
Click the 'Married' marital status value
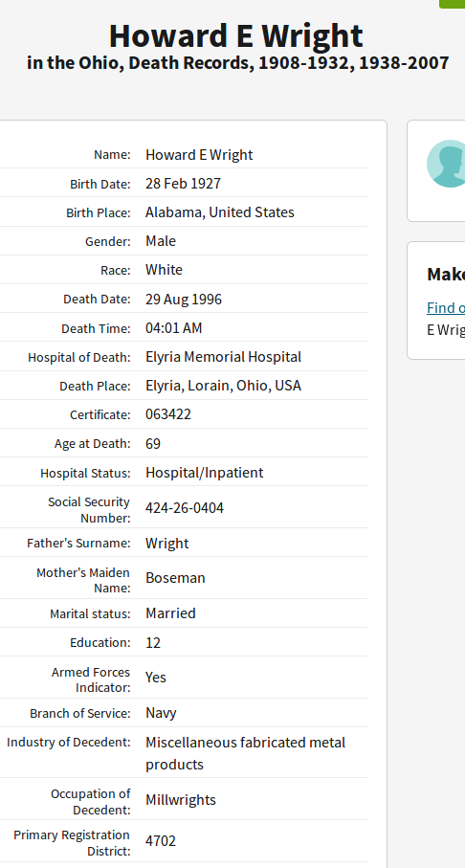(170, 612)
